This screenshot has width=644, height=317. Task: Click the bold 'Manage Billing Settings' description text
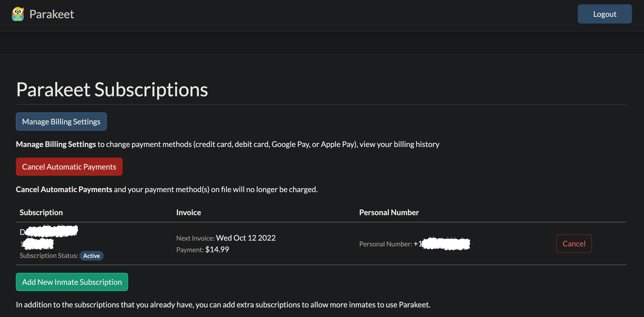pyautogui.click(x=56, y=144)
